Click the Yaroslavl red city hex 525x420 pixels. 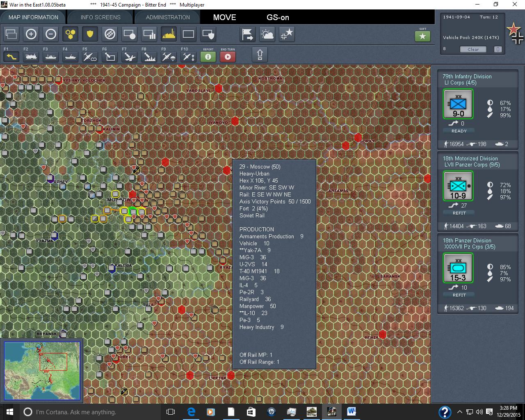pyautogui.click(x=219, y=88)
